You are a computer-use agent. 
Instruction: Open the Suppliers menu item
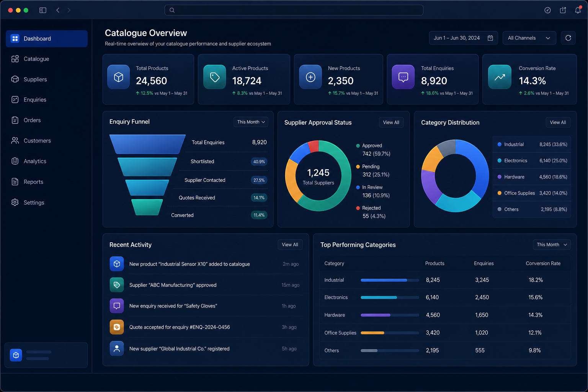(47, 79)
